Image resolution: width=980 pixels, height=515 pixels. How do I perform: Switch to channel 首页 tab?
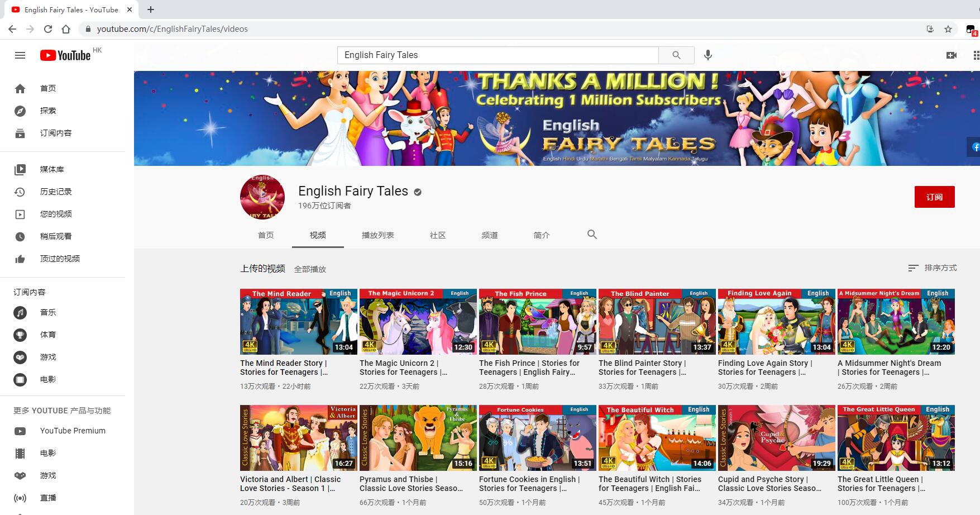(x=266, y=235)
